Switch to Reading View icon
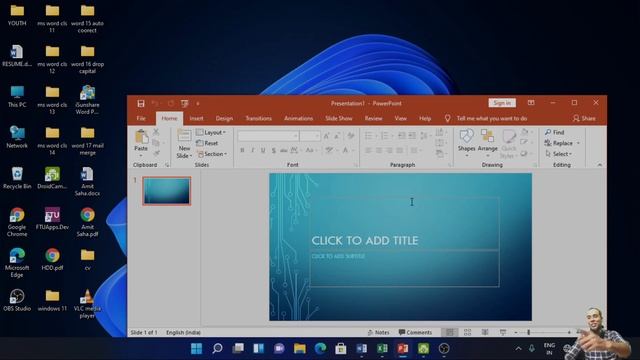Screen dimensions: 640x360 (x=485, y=332)
